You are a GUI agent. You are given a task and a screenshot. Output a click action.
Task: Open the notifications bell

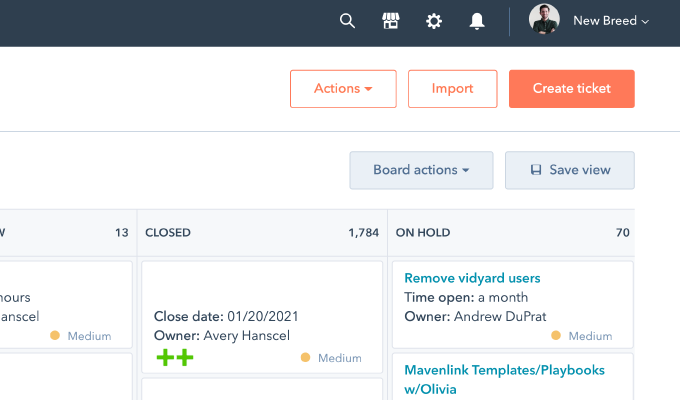[x=477, y=21]
